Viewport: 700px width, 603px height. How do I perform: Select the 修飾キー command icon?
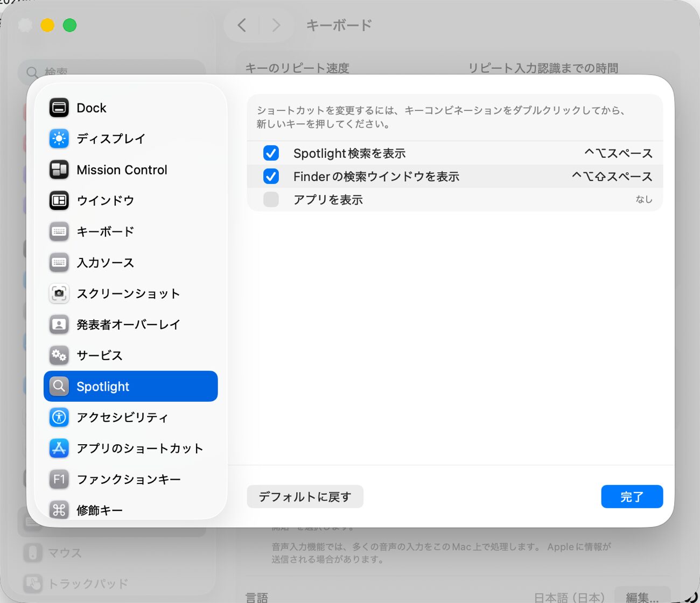(59, 510)
